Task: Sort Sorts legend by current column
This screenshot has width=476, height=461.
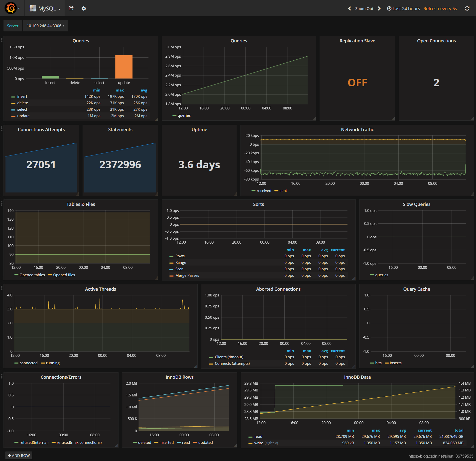Action: [x=338, y=250]
